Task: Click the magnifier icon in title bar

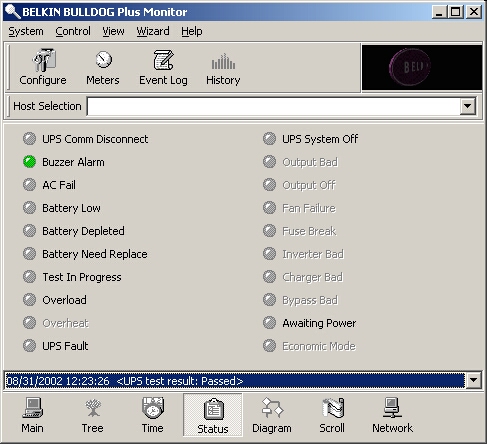Action: coord(13,11)
